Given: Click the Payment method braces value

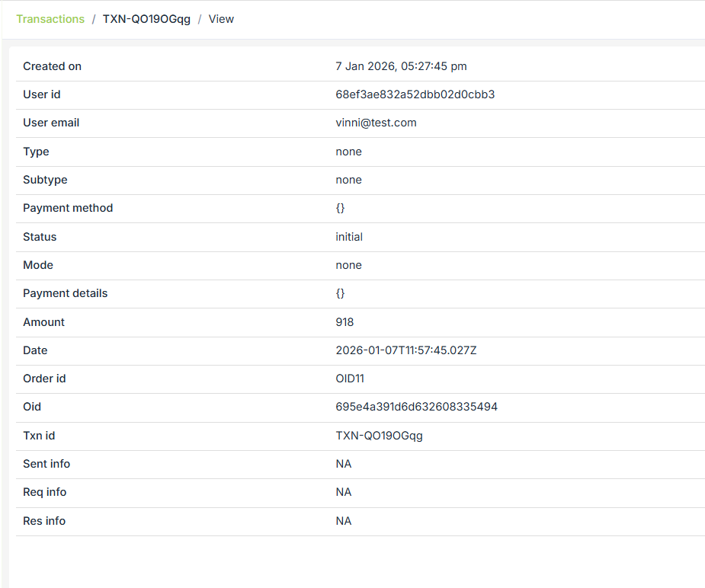Looking at the screenshot, I should click(x=340, y=208).
